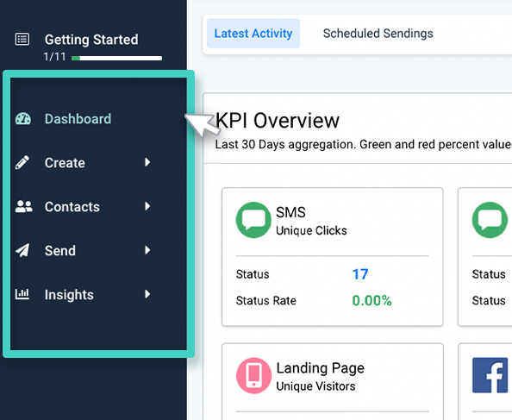Expand the Insights submenu arrow

[147, 294]
